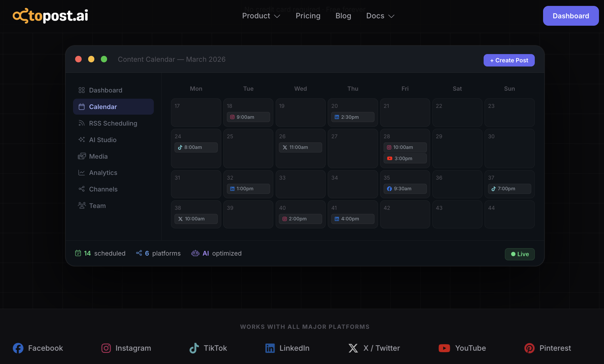Click the empty day 44 cell
Viewport: 604px width, 364px height.
tap(509, 214)
